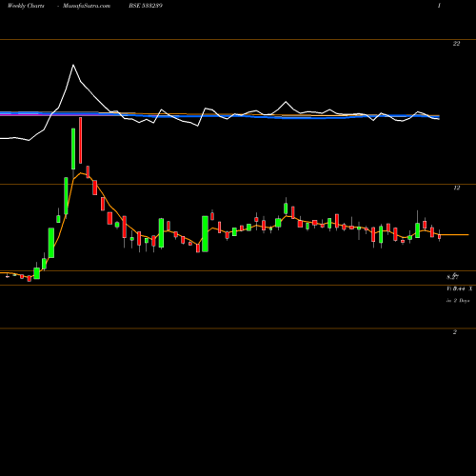The height and width of the screenshot is (476, 476).
Task: Open the MunafaSutra.com label
Action: (x=87, y=6)
